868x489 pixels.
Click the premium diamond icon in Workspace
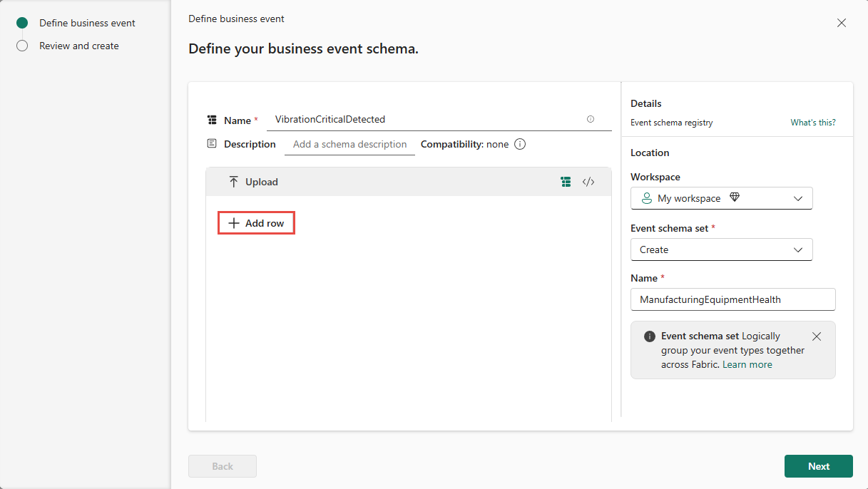tap(735, 198)
